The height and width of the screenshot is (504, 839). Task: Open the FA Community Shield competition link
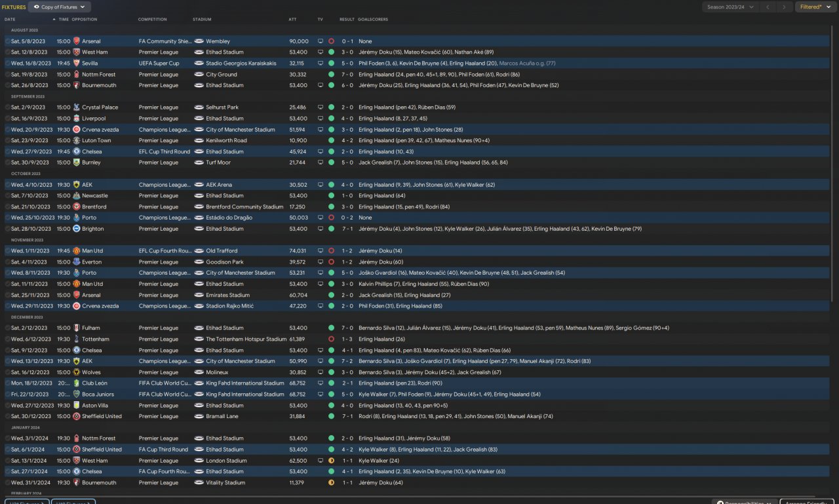click(165, 41)
